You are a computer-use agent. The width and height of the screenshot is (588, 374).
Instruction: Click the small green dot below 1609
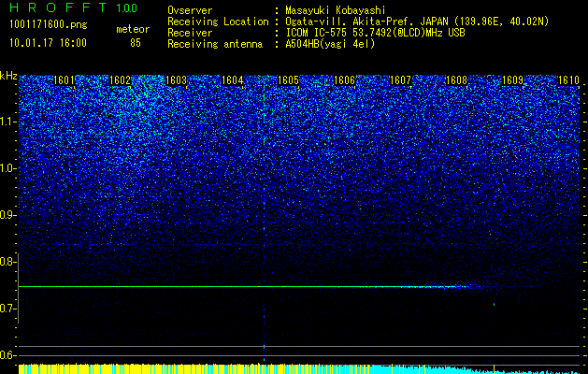(494, 304)
